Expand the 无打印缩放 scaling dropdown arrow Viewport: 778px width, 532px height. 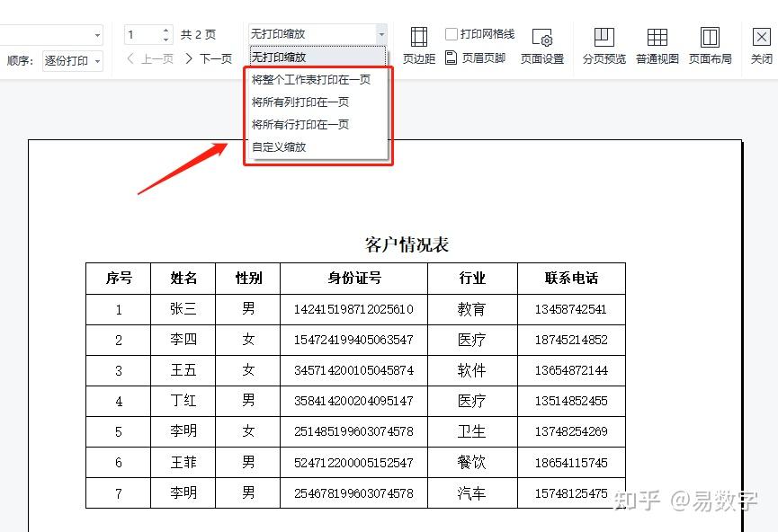[381, 34]
